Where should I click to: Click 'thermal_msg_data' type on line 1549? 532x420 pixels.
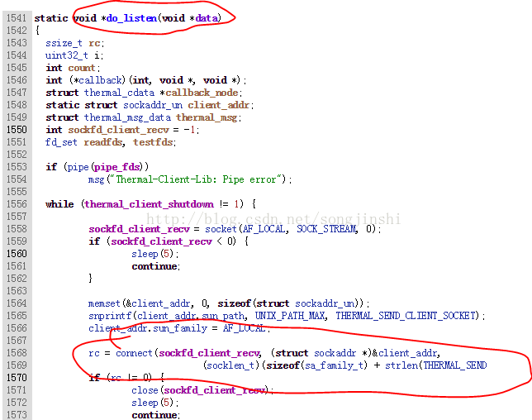[127, 117]
